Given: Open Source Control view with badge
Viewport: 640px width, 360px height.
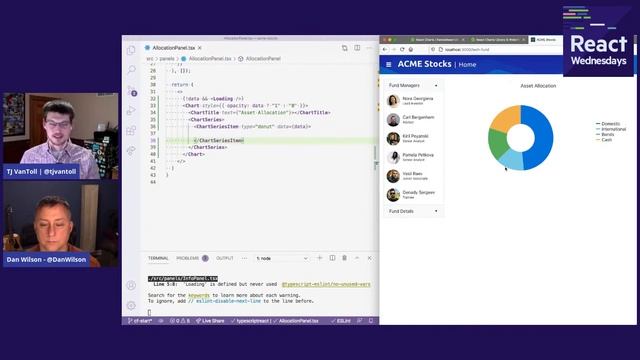Looking at the screenshot, I should pyautogui.click(x=131, y=91).
